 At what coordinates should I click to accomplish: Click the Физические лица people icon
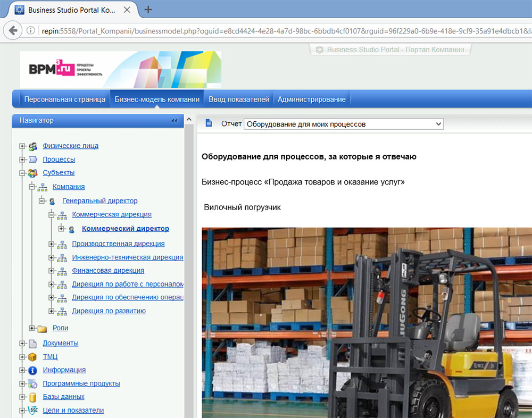tap(33, 146)
